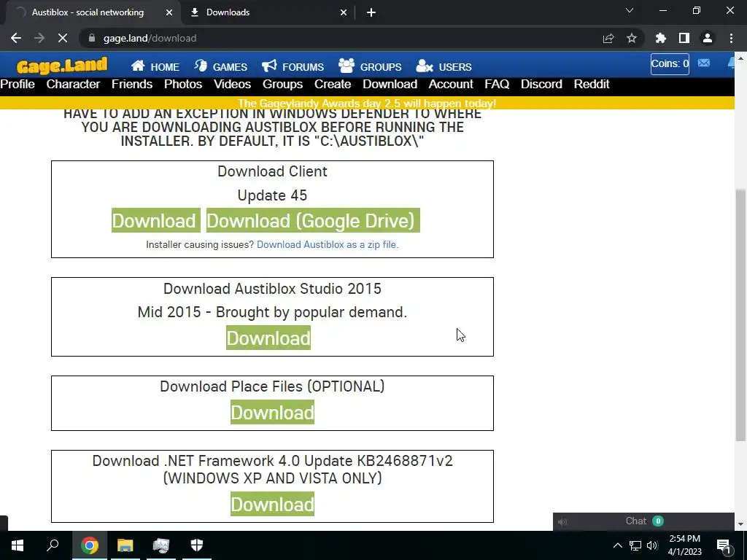Screen dimensions: 747x560
Task: Open the Friends menu link
Action: point(132,85)
